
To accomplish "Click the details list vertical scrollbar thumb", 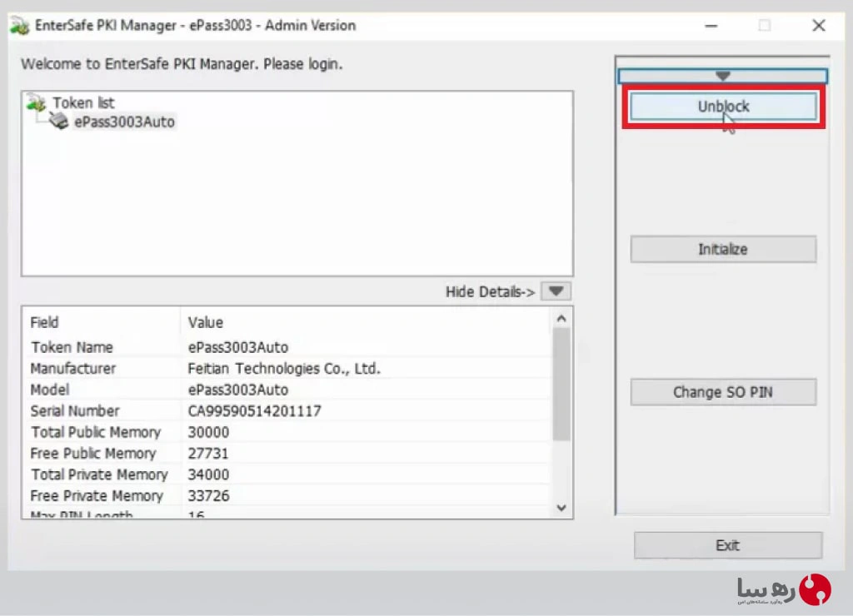I will (x=561, y=385).
